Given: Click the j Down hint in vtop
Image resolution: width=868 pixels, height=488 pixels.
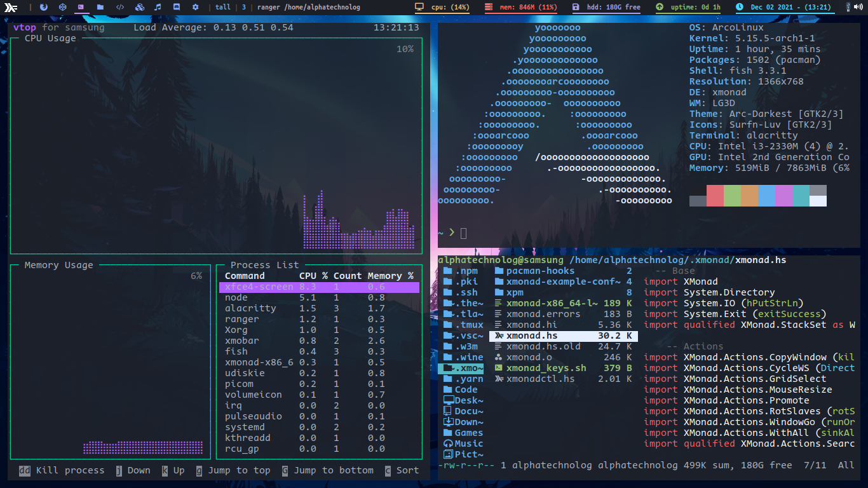Looking at the screenshot, I should (133, 470).
